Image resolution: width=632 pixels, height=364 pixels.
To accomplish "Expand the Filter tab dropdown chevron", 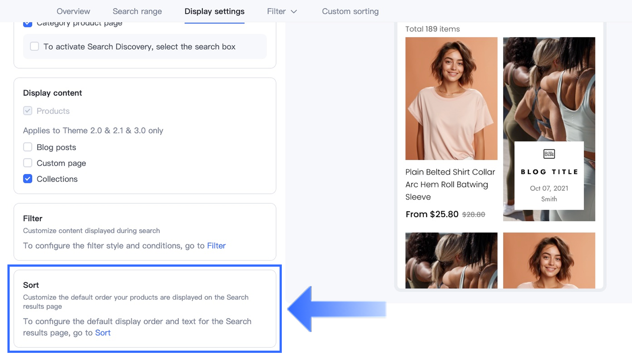I will click(x=294, y=12).
